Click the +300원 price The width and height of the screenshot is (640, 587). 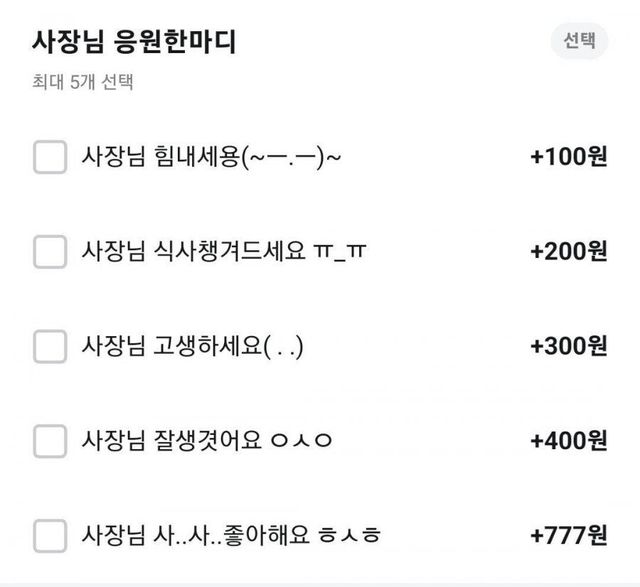click(x=568, y=346)
